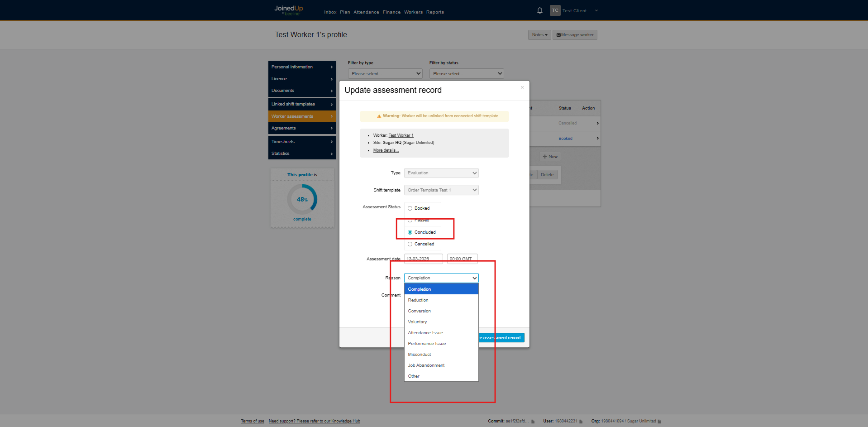The image size is (868, 427).
Task: Select the Concluded assessment status
Action: coord(410,232)
